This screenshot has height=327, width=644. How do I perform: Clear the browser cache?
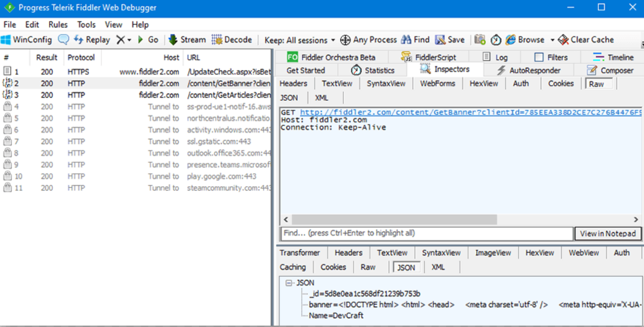(x=586, y=40)
